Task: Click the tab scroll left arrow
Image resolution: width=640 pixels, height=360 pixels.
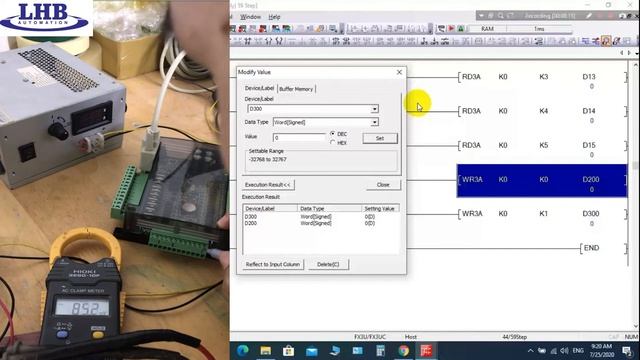Action: click(622, 53)
